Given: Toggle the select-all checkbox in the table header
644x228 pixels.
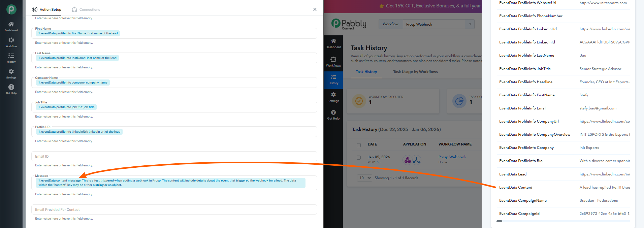Looking at the screenshot, I should tap(359, 145).
